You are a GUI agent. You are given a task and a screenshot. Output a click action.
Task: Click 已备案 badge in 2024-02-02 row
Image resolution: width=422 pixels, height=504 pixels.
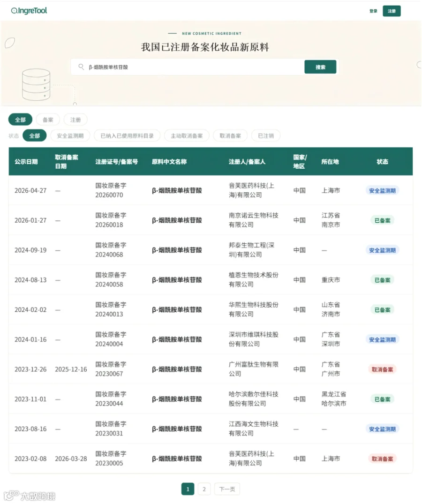pyautogui.click(x=382, y=310)
